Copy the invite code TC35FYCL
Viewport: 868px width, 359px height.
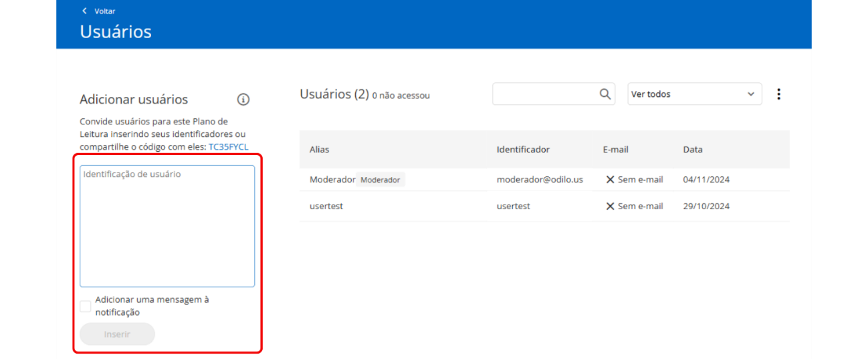(x=228, y=146)
